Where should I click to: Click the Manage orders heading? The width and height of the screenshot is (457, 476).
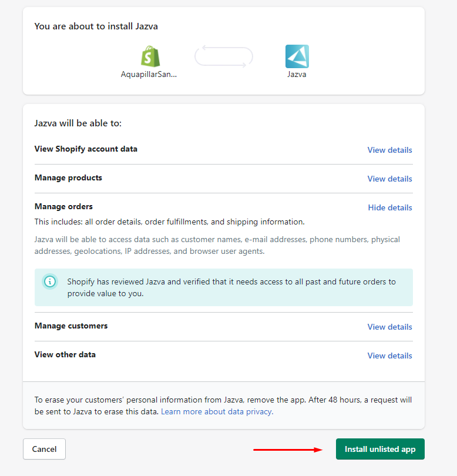tap(63, 207)
